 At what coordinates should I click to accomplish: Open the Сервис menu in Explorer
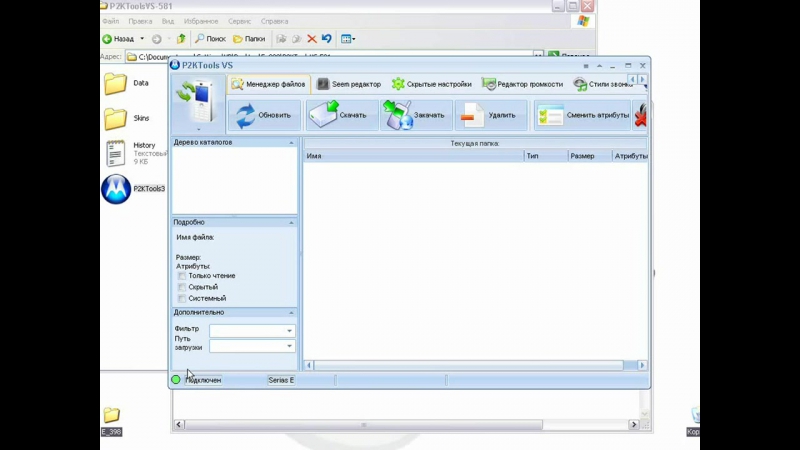[x=239, y=21]
